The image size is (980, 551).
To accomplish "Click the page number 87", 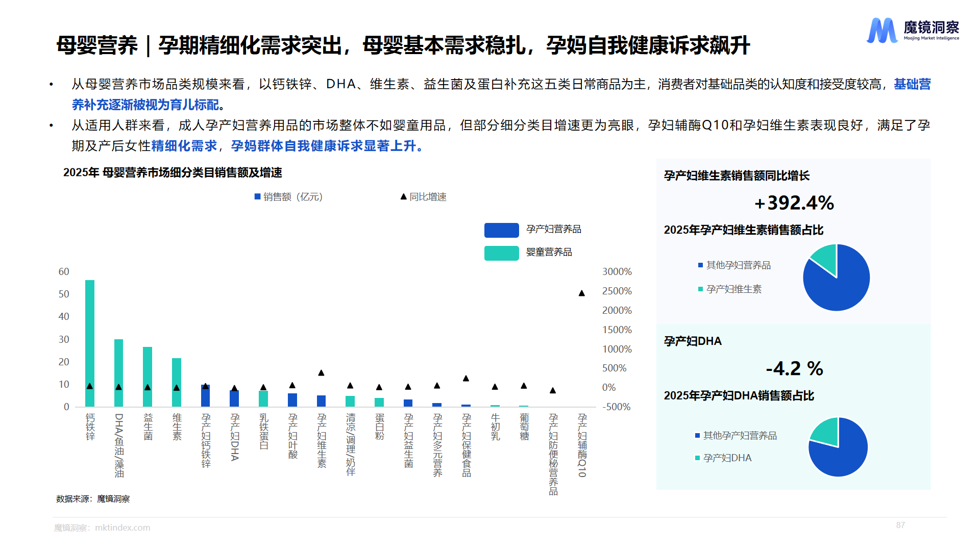I will (x=900, y=525).
